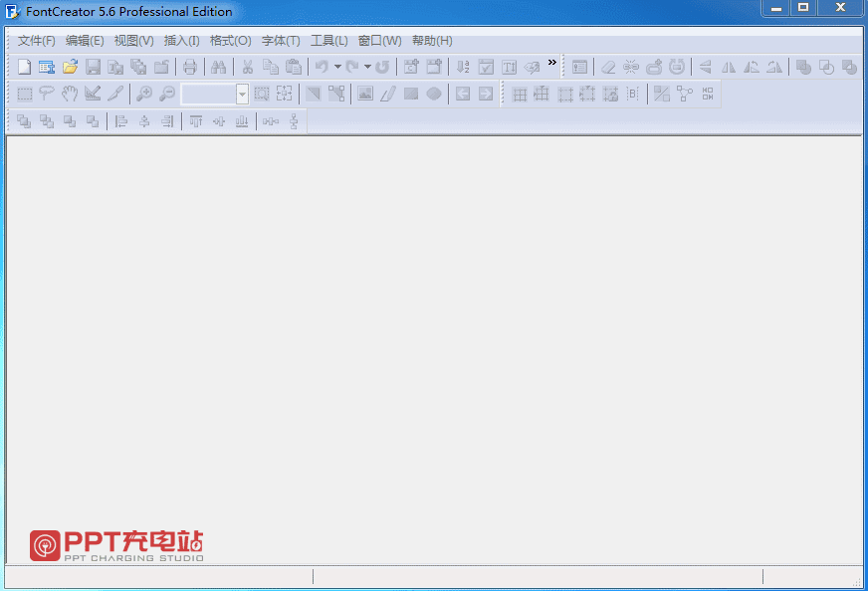The image size is (868, 591).
Task: Open the 视图(V) menu
Action: [x=133, y=41]
